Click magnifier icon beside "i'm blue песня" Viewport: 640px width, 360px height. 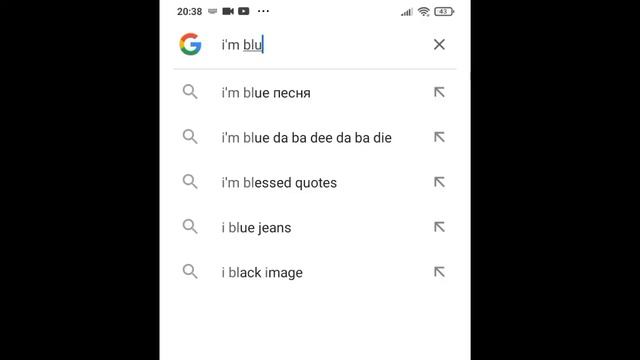coord(190,92)
